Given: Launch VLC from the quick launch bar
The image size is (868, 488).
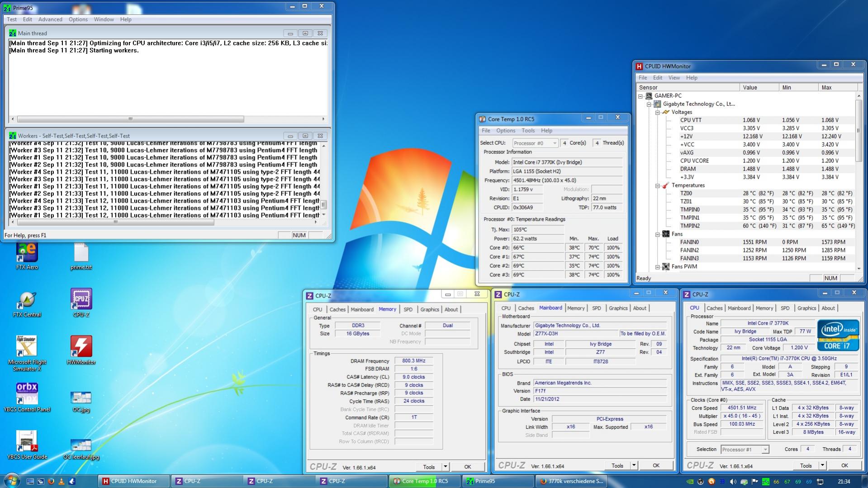Looking at the screenshot, I should 61,481.
